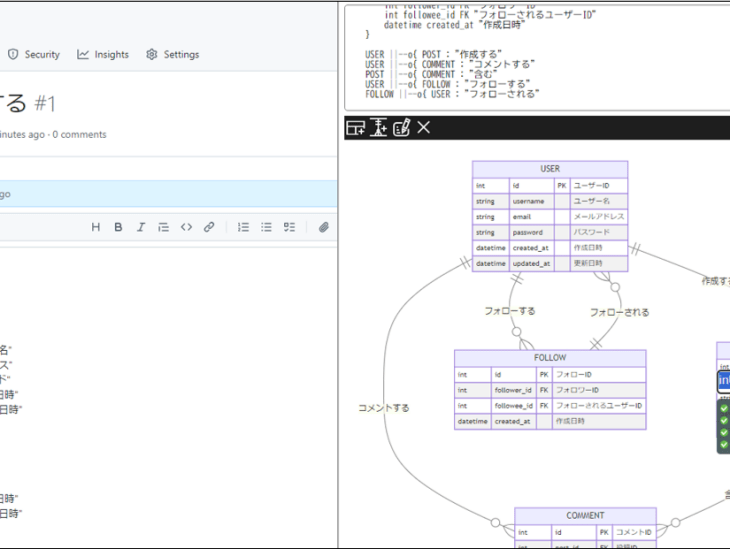The width and height of the screenshot is (730, 549).
Task: Open the repository Settings tab
Action: click(172, 54)
